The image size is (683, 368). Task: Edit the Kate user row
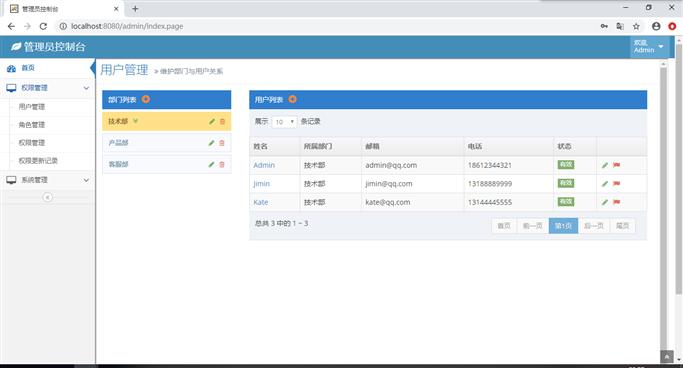pyautogui.click(x=605, y=202)
